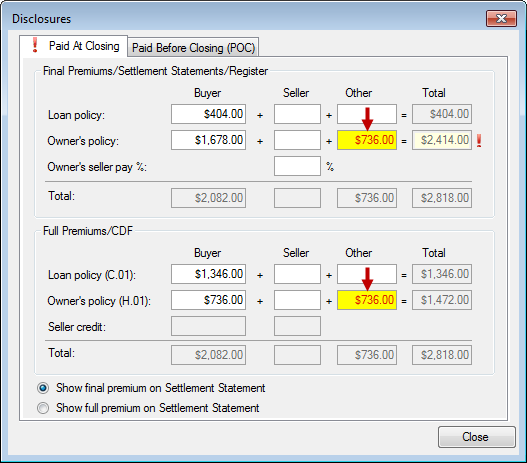Click the Loan policy (C.01) Buyer field showing $1,346.00
The height and width of the screenshot is (463, 527).
[x=208, y=274]
